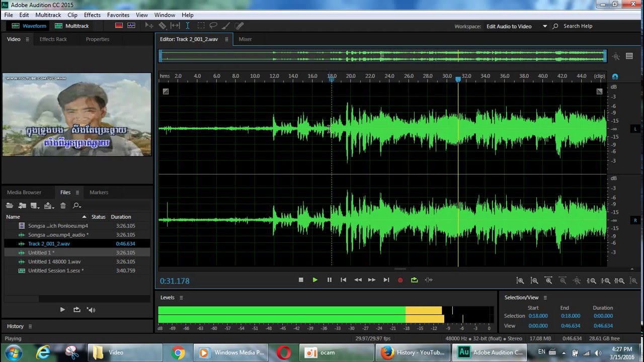Click the Close Selected Files trash icon

click(63, 206)
